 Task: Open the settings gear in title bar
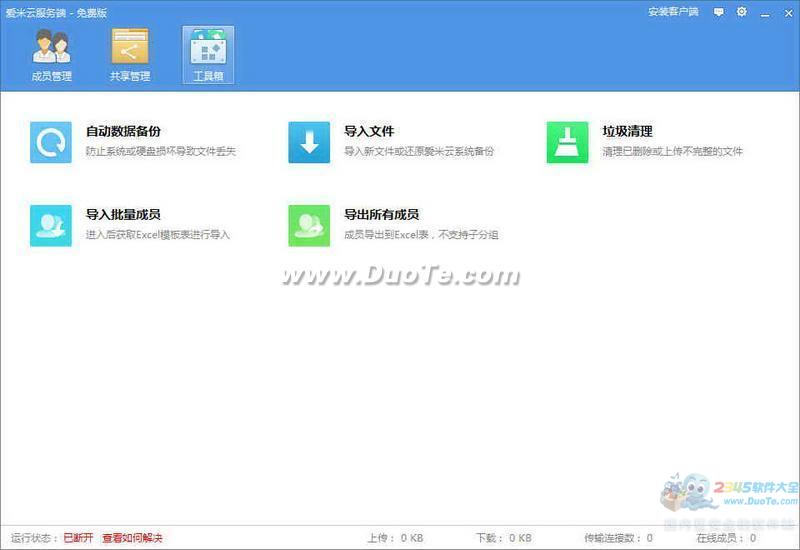tap(741, 12)
